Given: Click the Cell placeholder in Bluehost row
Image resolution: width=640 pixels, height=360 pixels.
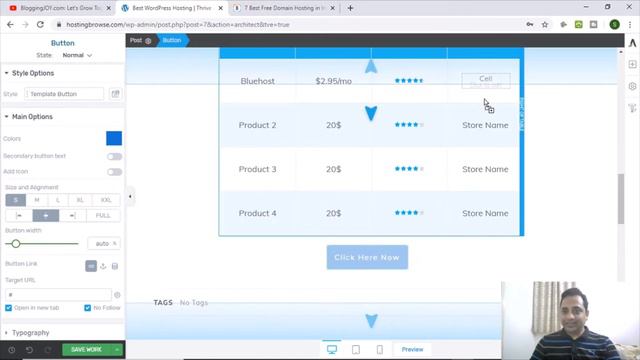Looking at the screenshot, I should coord(486,80).
